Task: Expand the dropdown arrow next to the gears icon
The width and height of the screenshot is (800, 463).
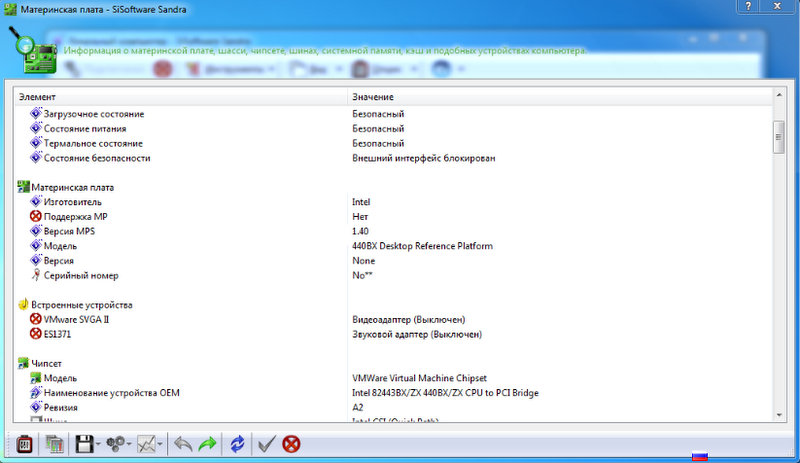Action: (129, 444)
